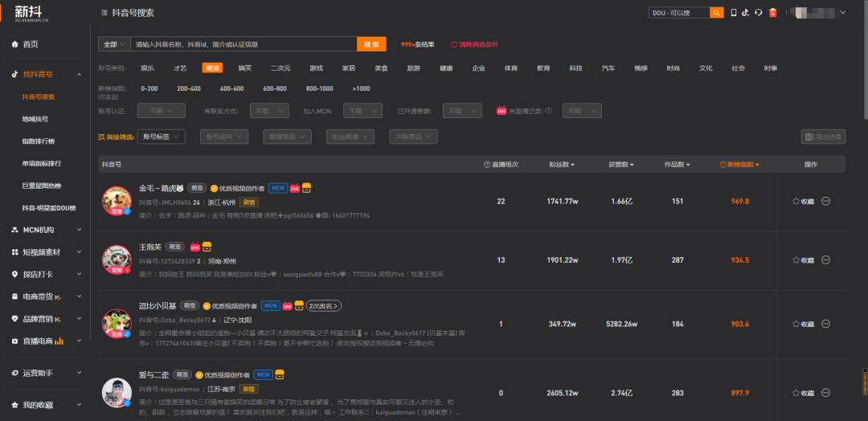Image resolution: width=868 pixels, height=421 pixels.
Task: Select index range 400-600 filter
Action: [x=231, y=88]
